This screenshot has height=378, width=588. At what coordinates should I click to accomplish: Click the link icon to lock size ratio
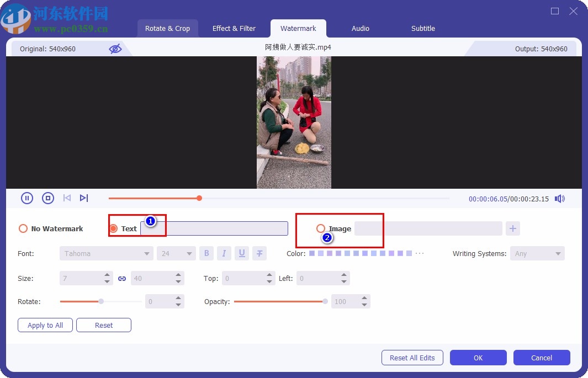(x=122, y=278)
